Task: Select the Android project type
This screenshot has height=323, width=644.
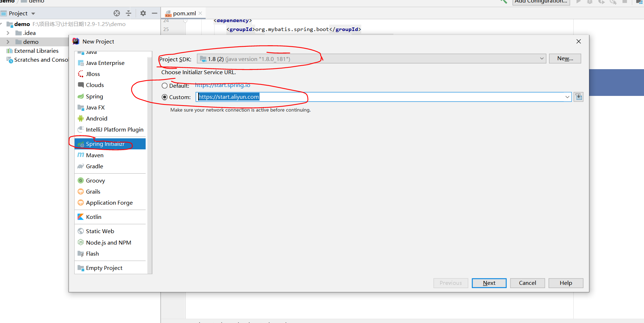Action: [x=110, y=118]
